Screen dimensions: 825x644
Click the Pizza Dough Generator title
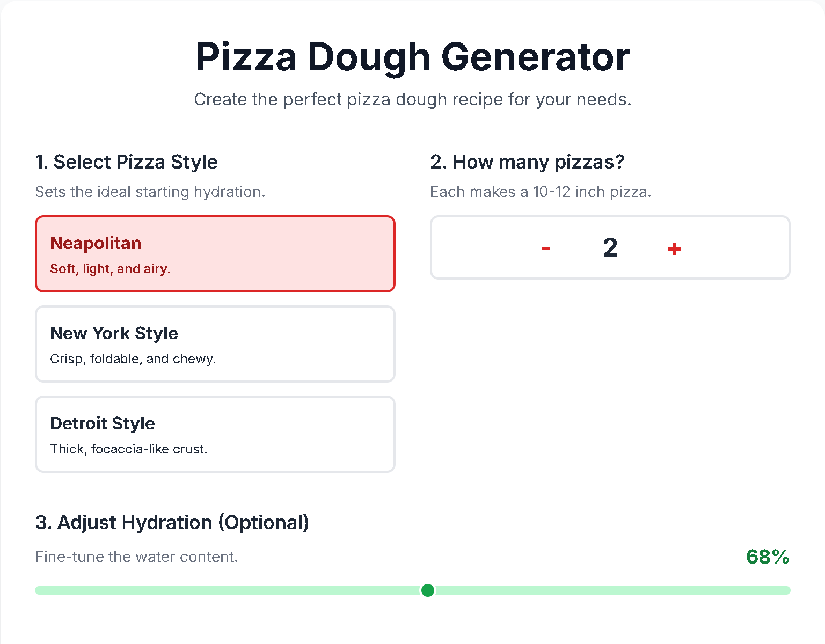[x=412, y=56]
